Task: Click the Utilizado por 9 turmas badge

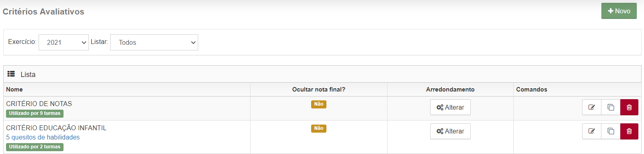Action: click(x=35, y=113)
